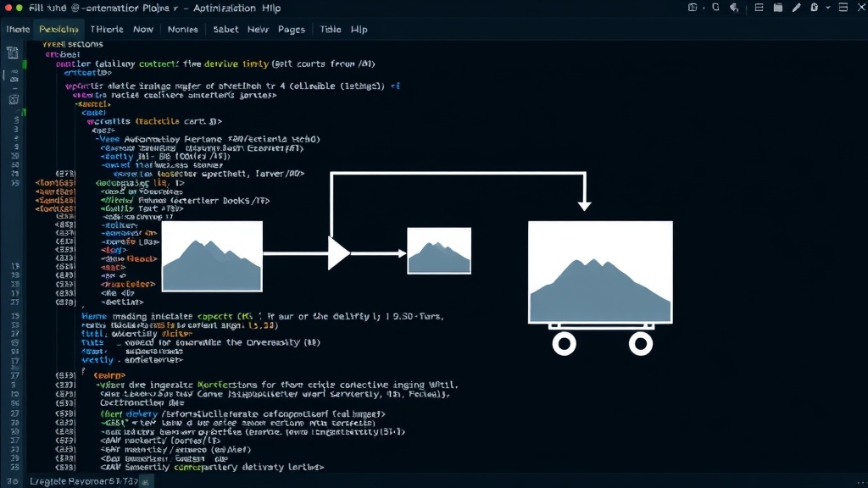Select the small middle mountain image thumbnail
868x488 pixels.
click(x=439, y=251)
